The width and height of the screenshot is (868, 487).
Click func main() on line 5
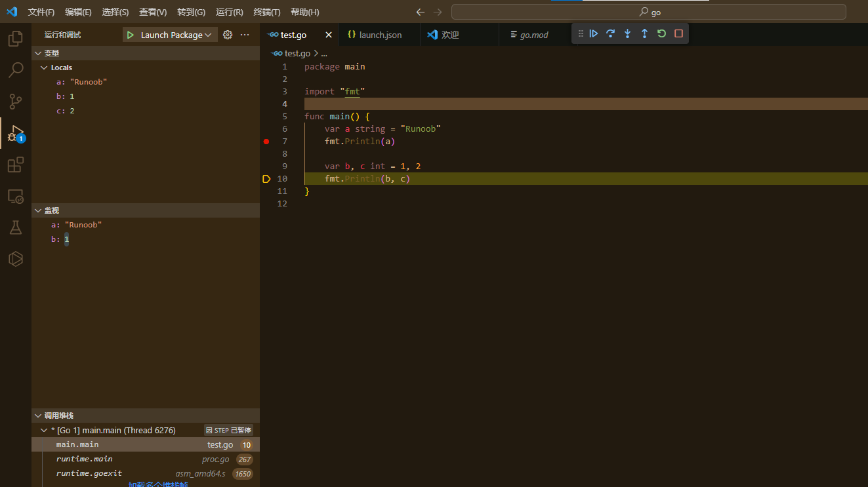click(333, 117)
